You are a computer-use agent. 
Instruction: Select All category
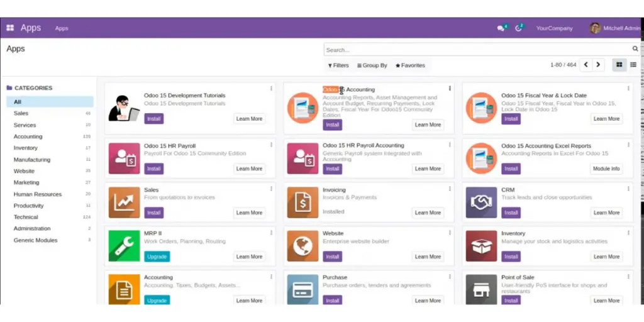50,102
